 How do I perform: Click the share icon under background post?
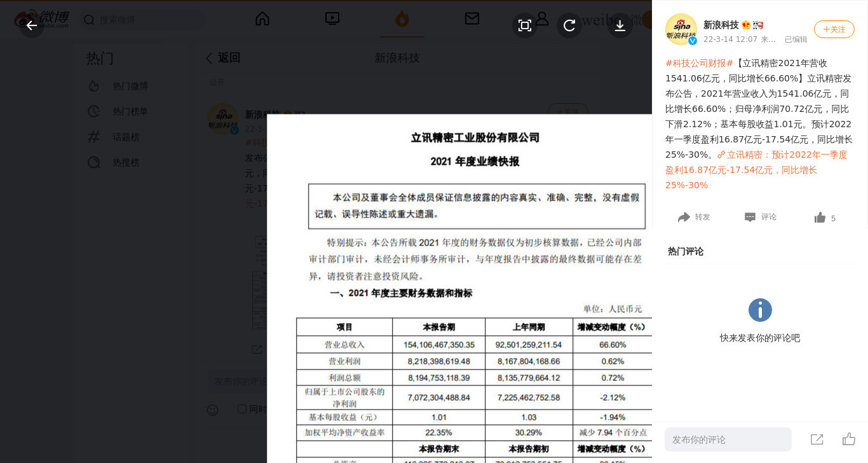tap(257, 349)
